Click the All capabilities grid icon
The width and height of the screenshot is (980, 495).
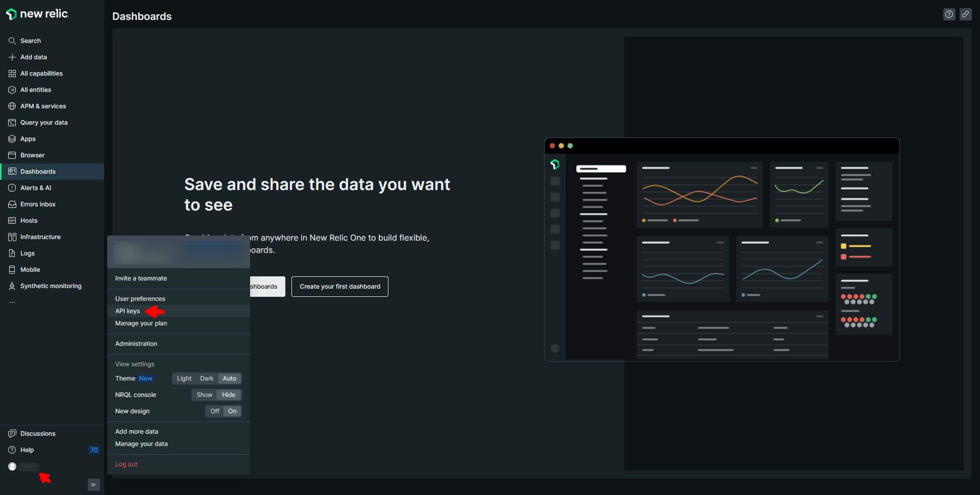point(12,74)
